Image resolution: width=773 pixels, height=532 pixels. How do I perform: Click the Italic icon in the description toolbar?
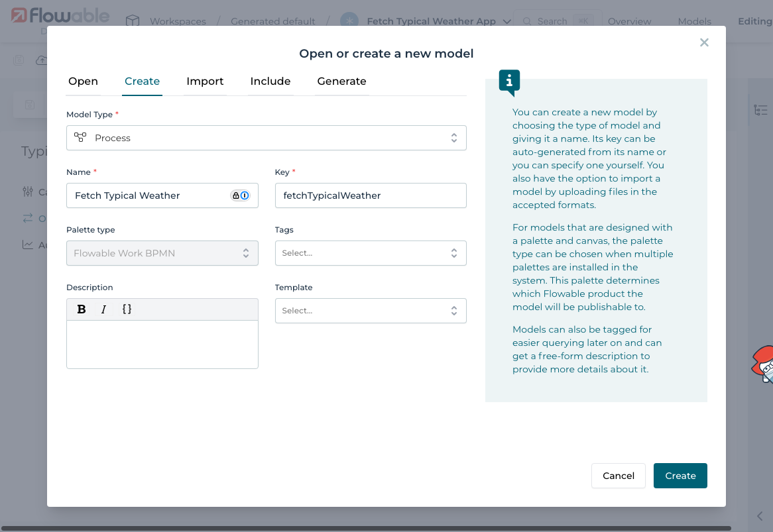[103, 309]
